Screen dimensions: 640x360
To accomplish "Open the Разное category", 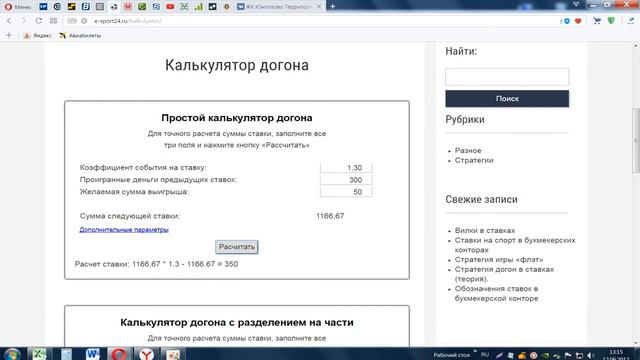I will pos(468,151).
